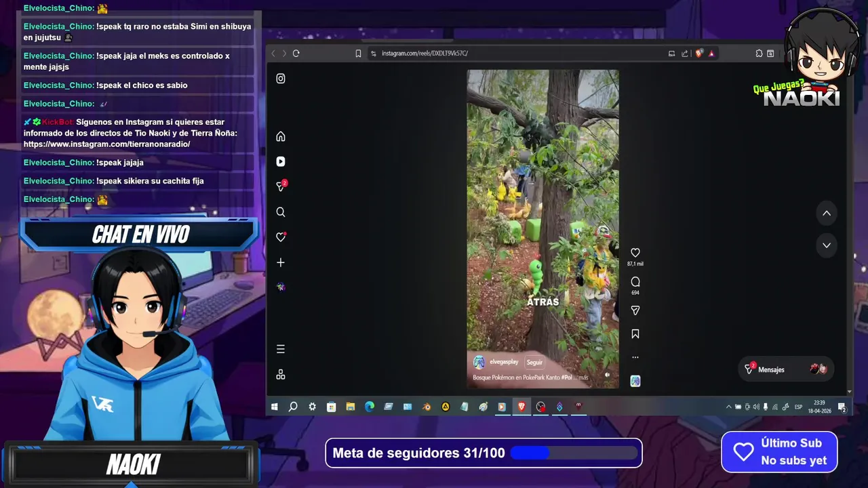Open reel options three-dot menu

tap(635, 357)
